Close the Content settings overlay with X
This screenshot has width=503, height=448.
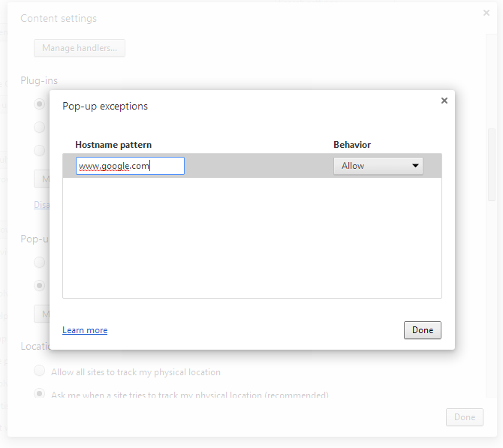coord(486,13)
